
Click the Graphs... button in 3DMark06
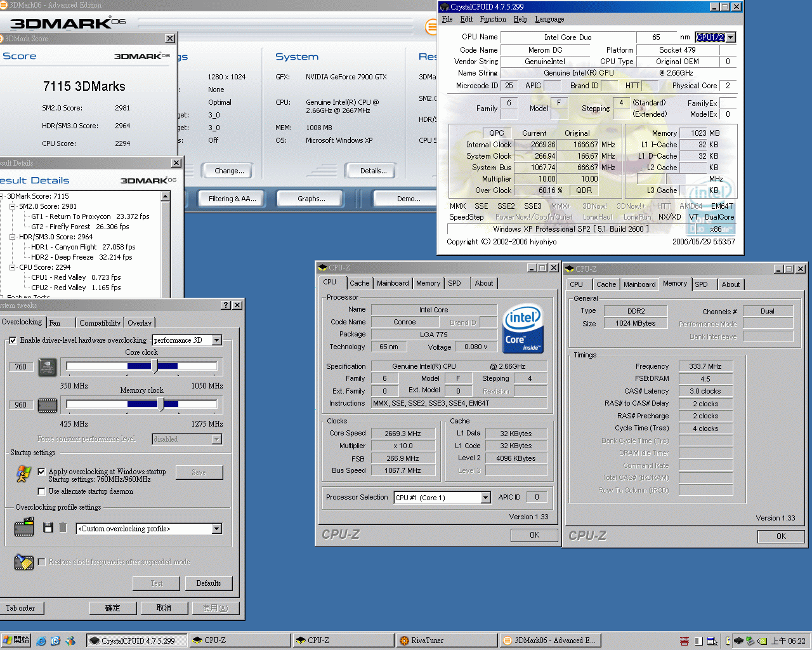[x=311, y=199]
